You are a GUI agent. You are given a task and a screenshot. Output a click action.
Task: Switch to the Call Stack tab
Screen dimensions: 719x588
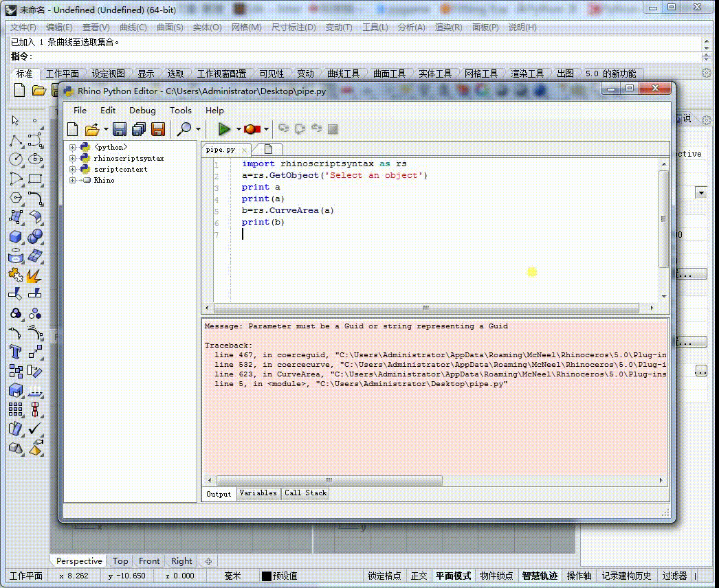pos(305,493)
